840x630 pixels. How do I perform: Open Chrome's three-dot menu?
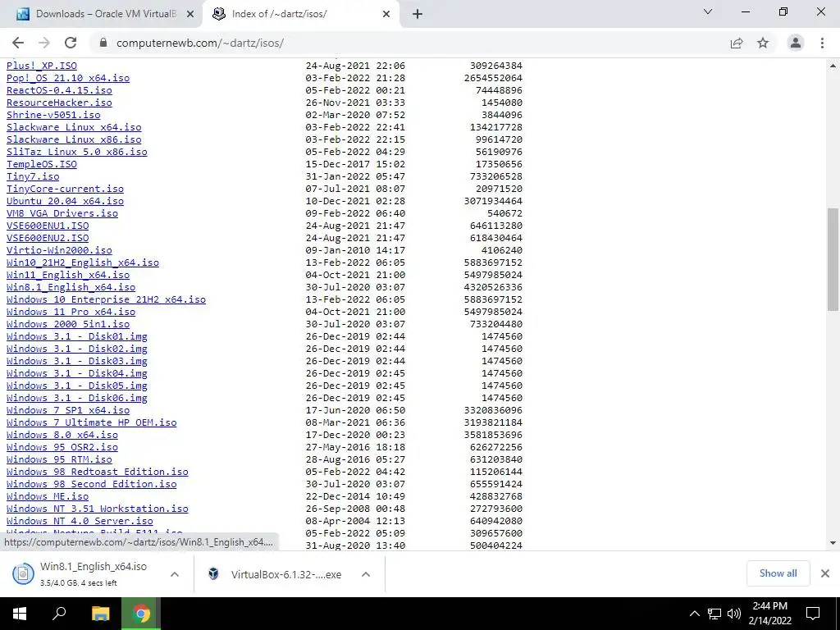(822, 43)
